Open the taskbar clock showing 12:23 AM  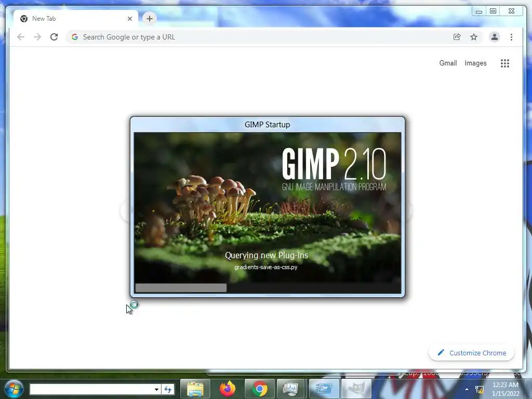[x=506, y=389]
